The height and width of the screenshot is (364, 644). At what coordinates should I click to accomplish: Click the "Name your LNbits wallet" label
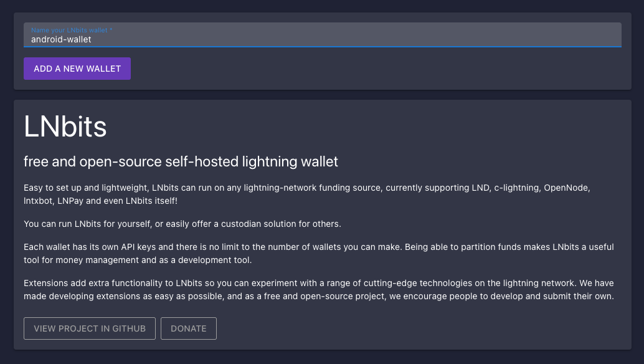click(x=71, y=30)
